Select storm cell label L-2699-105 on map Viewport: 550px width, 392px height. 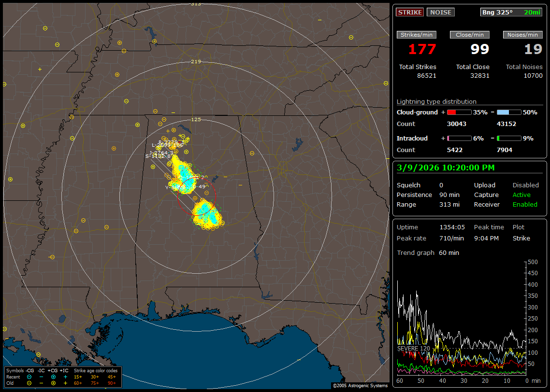[167, 145]
